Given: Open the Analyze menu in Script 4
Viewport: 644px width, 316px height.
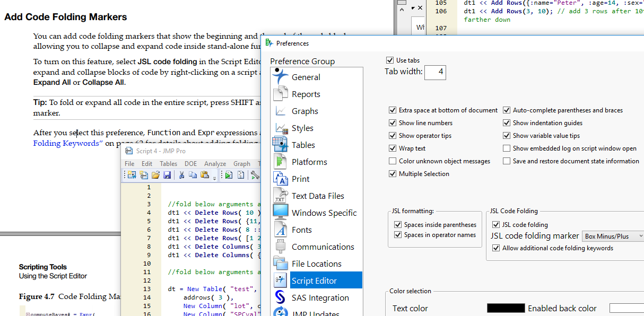Looking at the screenshot, I should (x=215, y=163).
